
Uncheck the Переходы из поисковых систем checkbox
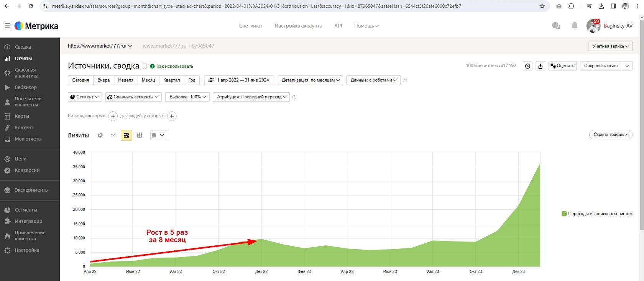pos(564,214)
